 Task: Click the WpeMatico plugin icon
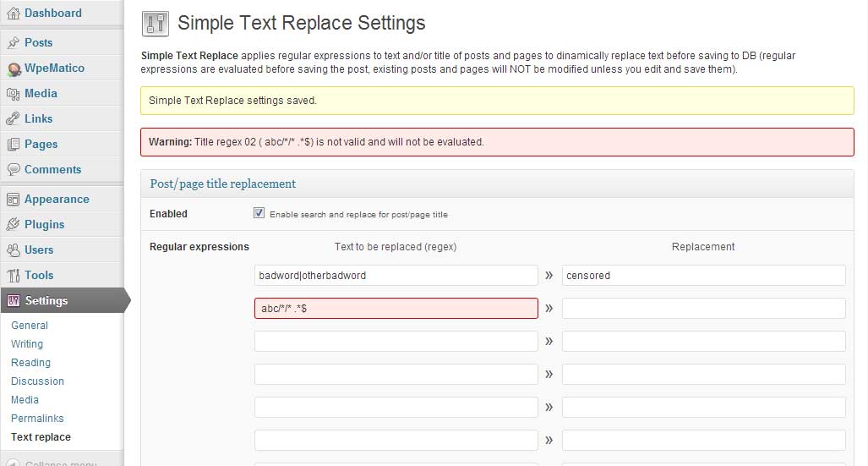[x=13, y=69]
